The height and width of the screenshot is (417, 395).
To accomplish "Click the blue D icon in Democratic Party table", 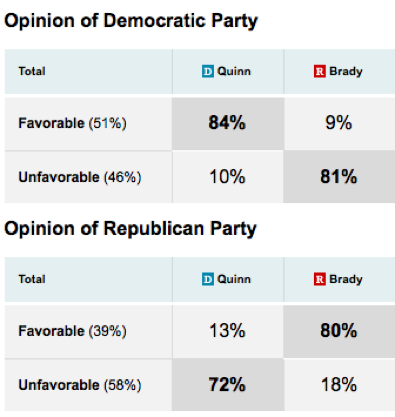I will click(x=208, y=71).
